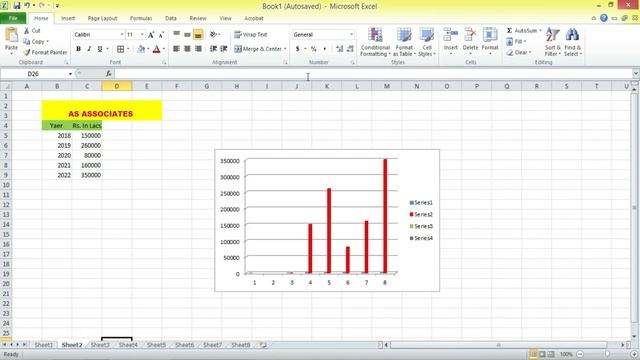The image size is (640, 360).
Task: Toggle middle align vertical alignment
Action: click(187, 35)
